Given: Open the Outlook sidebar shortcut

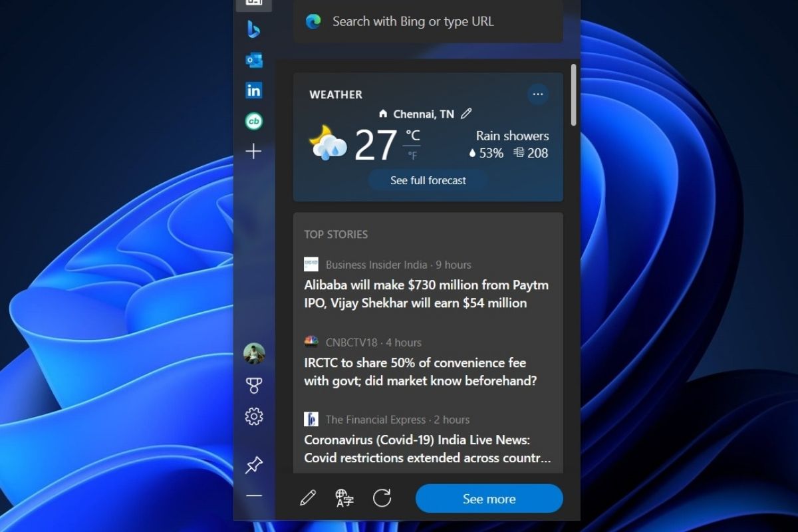Looking at the screenshot, I should (253, 61).
